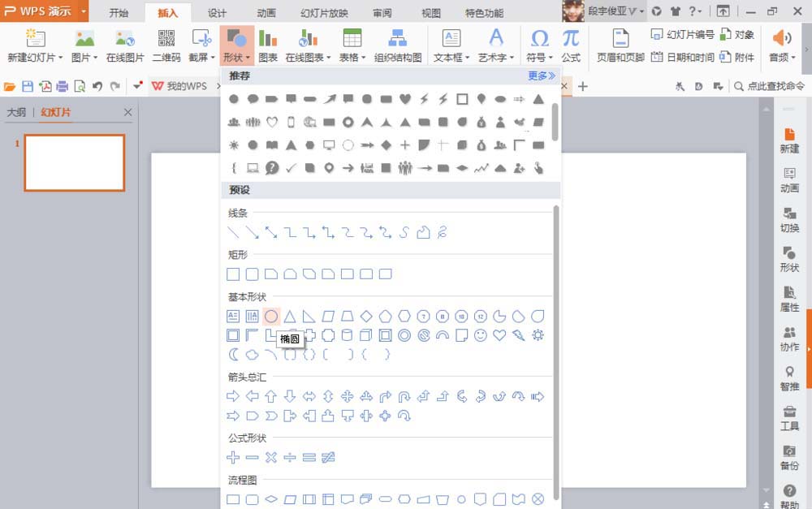Open 协作 in right sidebar
Image resolution: width=812 pixels, height=509 pixels.
click(789, 339)
